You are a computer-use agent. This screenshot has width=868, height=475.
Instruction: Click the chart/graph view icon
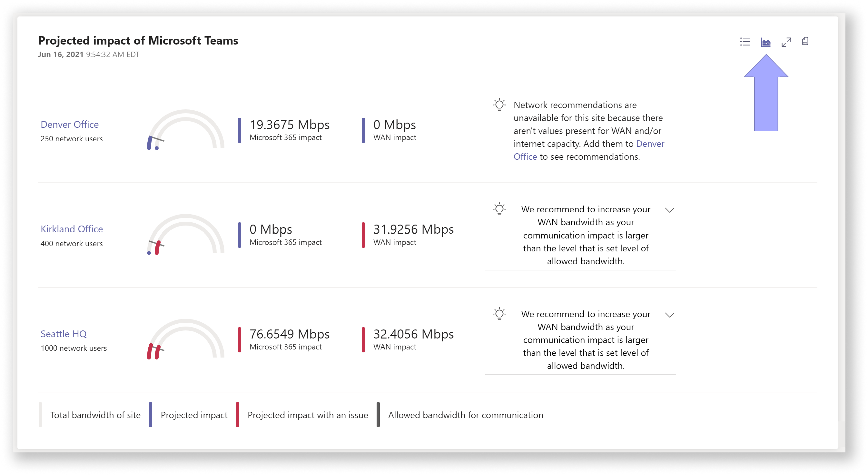767,42
